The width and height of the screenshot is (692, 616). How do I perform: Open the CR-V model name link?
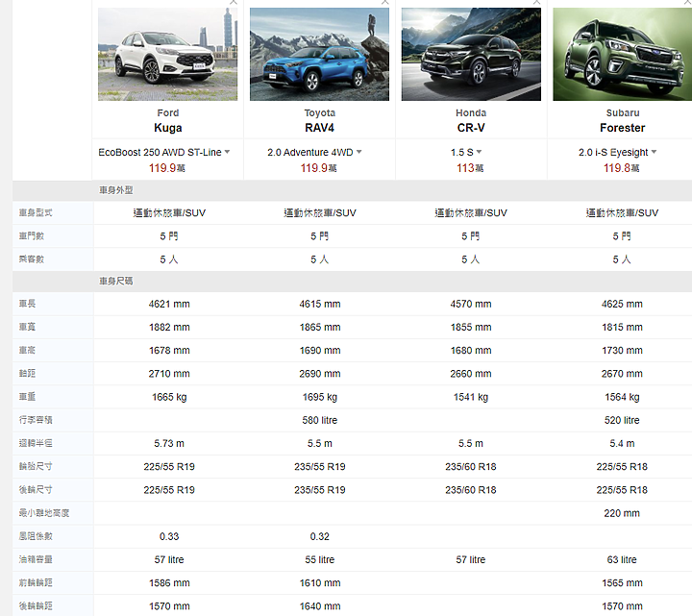pyautogui.click(x=471, y=128)
